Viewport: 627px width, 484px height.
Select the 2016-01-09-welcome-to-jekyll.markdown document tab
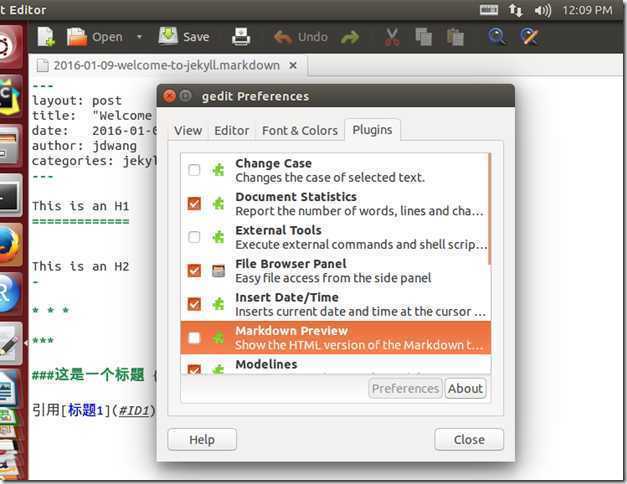tap(167, 65)
